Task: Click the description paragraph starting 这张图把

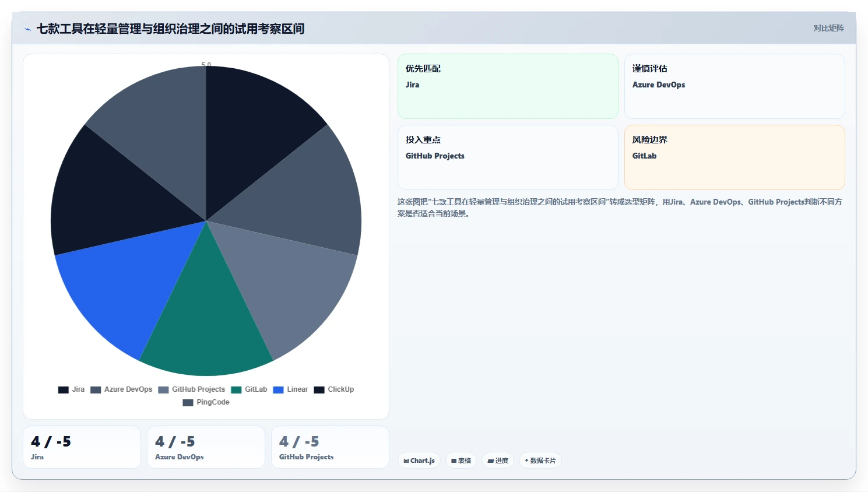Action: point(620,208)
